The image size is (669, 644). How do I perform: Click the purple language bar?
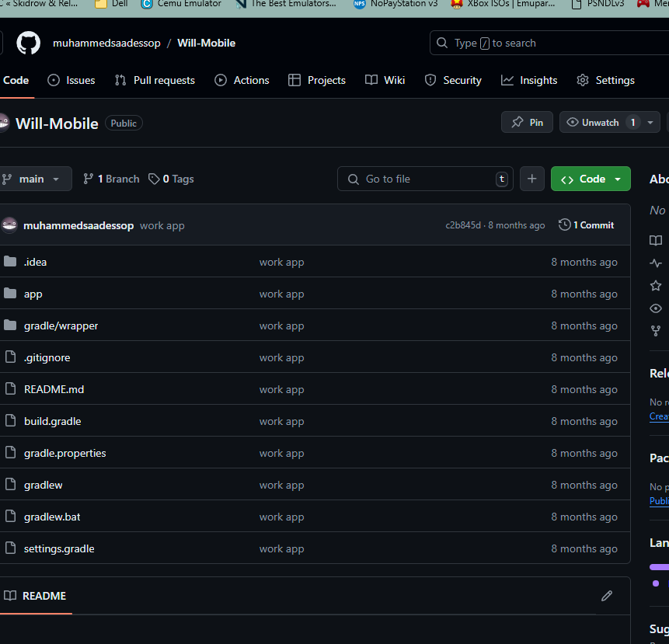point(660,567)
